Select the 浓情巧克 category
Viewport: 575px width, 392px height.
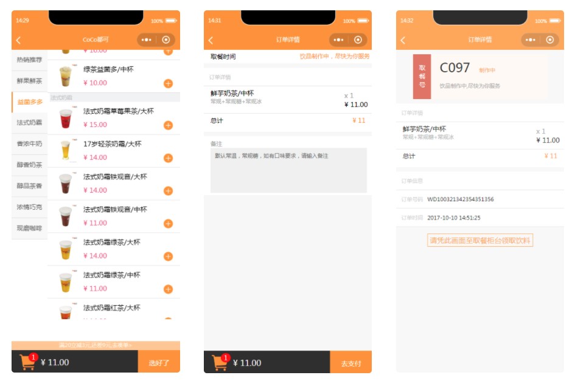(x=29, y=207)
